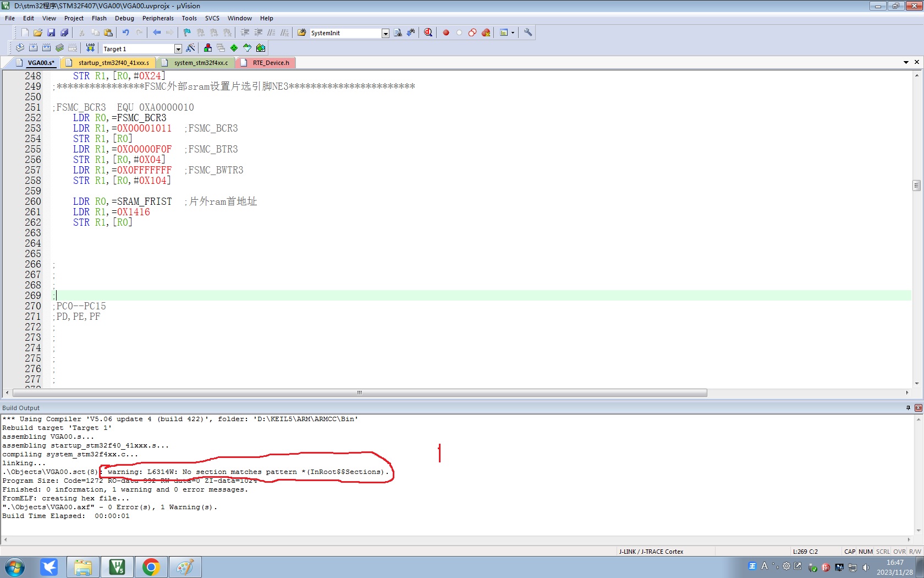924x578 pixels.
Task: Click the L6314W warning line in Build Output
Action: click(x=195, y=472)
